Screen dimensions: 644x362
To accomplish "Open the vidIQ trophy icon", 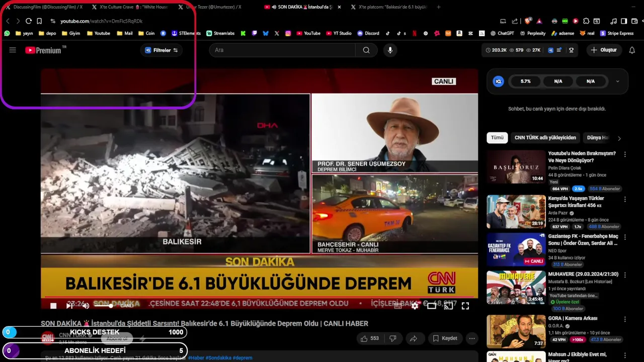I will (571, 50).
